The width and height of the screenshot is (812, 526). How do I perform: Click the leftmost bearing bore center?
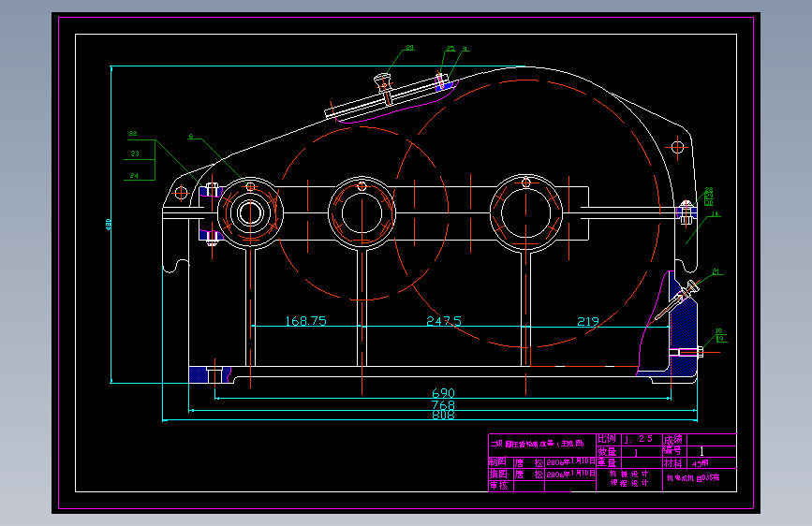(250, 212)
